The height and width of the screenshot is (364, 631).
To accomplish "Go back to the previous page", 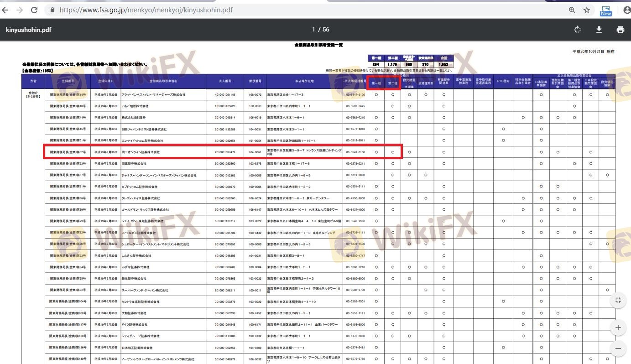I will 5,10.
